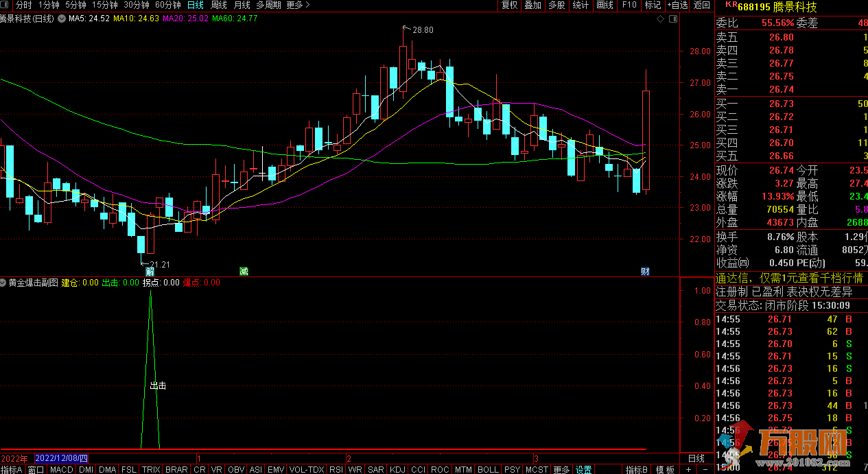The height and width of the screenshot is (474, 868).
Task: Switch sub-chart to TRIX indicator
Action: click(151, 470)
